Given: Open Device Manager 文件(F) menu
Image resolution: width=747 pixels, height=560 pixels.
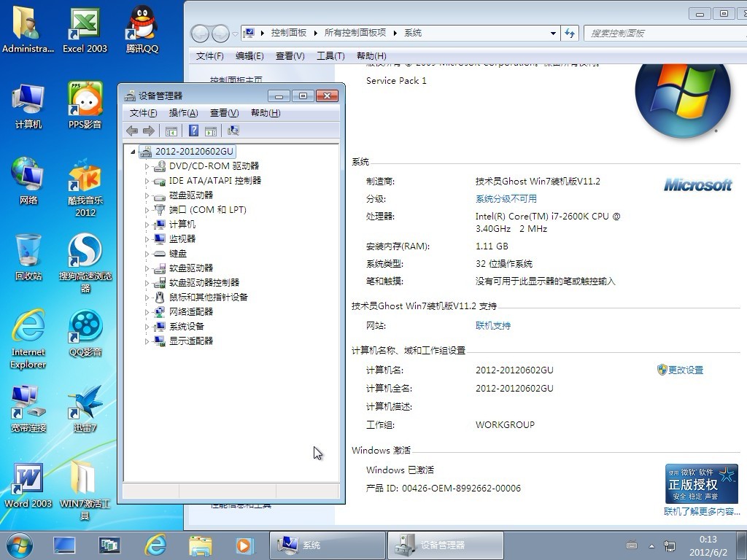Looking at the screenshot, I should [x=144, y=113].
